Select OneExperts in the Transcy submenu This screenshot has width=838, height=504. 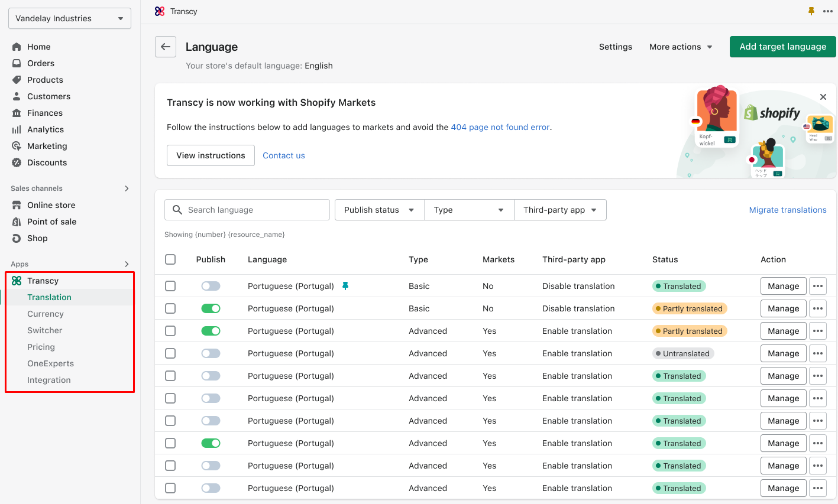(x=51, y=363)
